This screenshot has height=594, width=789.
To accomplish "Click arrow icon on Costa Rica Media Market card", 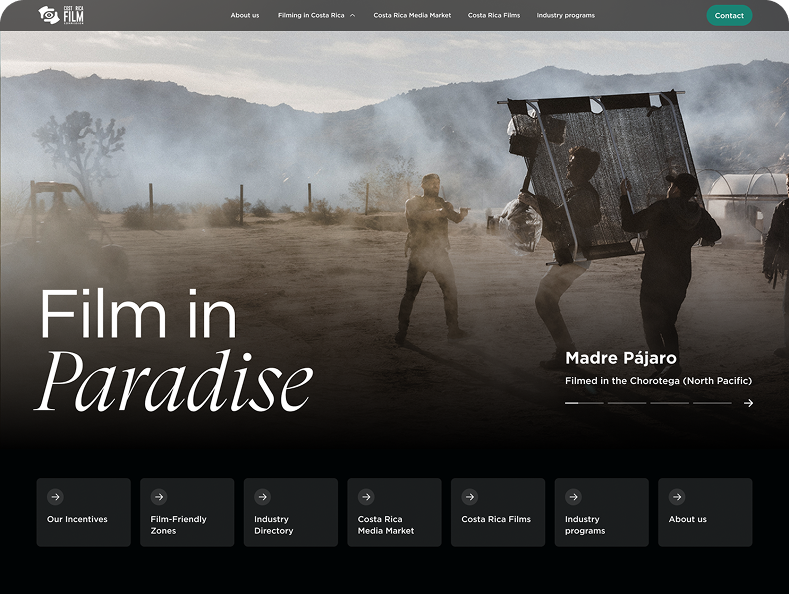I will [x=366, y=497].
